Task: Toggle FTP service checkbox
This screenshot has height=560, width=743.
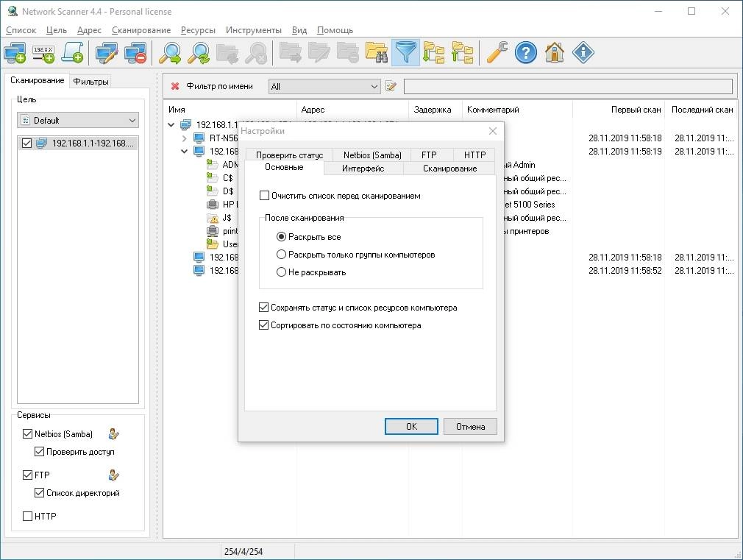Action: (x=27, y=475)
